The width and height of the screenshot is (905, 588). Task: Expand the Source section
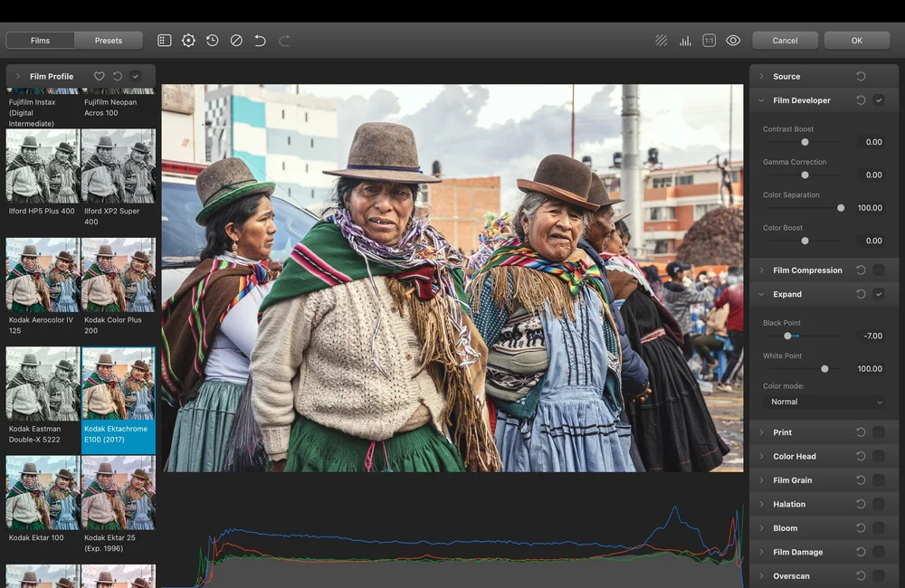(761, 76)
